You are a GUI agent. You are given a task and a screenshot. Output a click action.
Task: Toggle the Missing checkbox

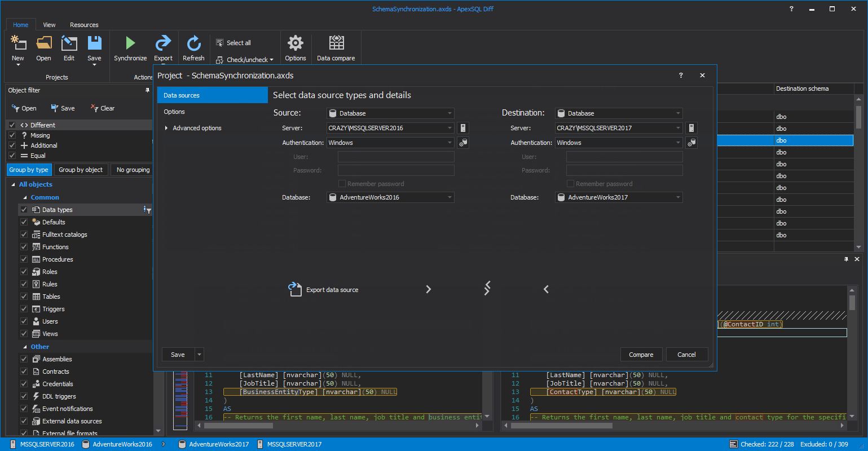click(12, 135)
